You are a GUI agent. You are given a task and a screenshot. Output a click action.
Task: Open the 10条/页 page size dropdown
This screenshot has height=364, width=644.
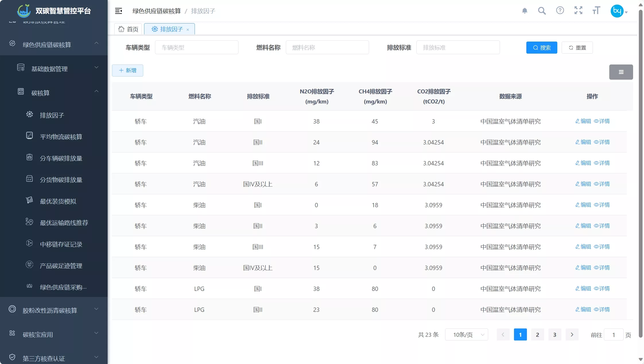467,335
